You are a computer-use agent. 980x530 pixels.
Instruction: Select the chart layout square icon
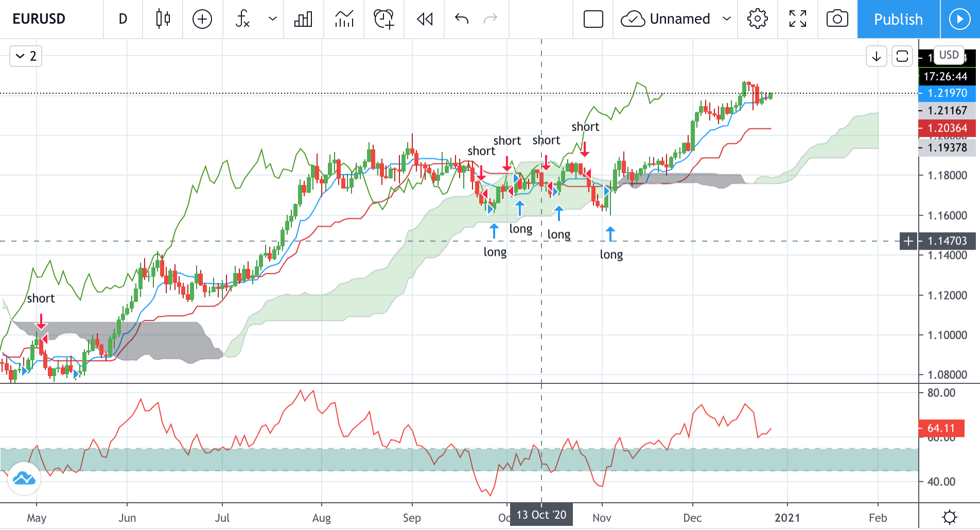coord(593,19)
